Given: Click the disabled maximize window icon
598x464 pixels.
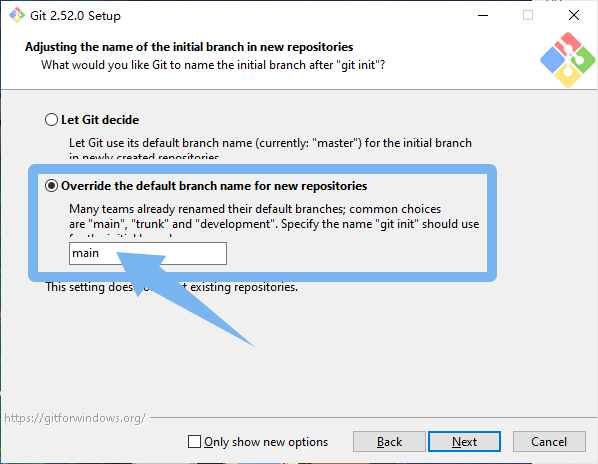Looking at the screenshot, I should click(528, 15).
